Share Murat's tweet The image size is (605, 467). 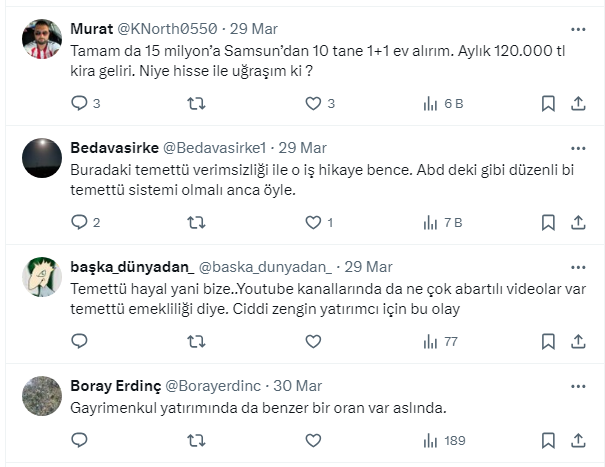pos(578,103)
